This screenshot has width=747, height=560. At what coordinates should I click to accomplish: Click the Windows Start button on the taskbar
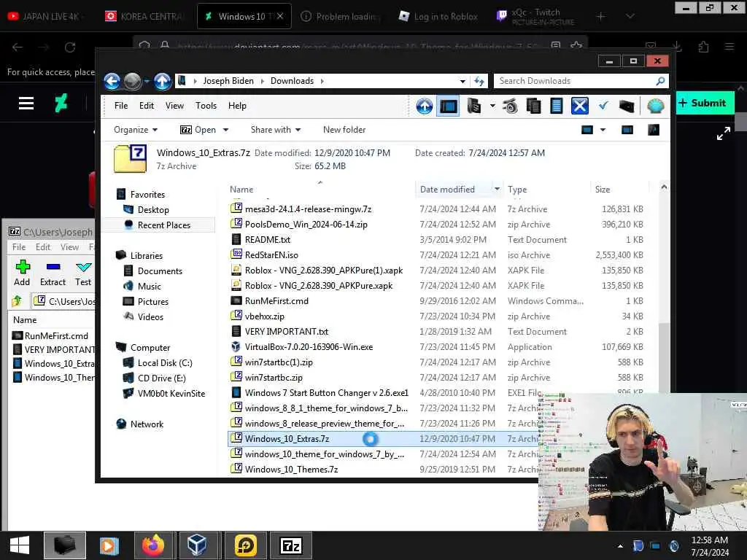click(20, 545)
